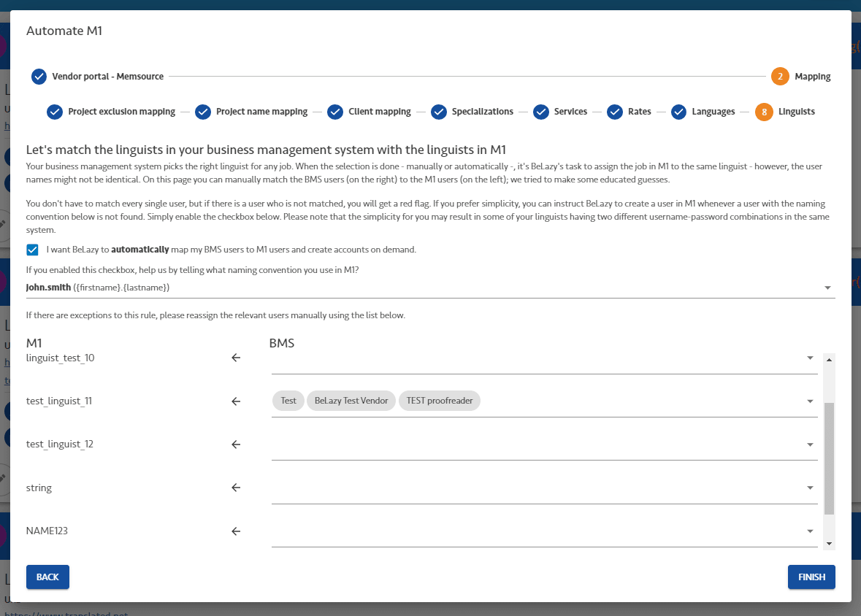The image size is (861, 616).
Task: Click the BeLazy Test Vendor chip
Action: tap(351, 401)
